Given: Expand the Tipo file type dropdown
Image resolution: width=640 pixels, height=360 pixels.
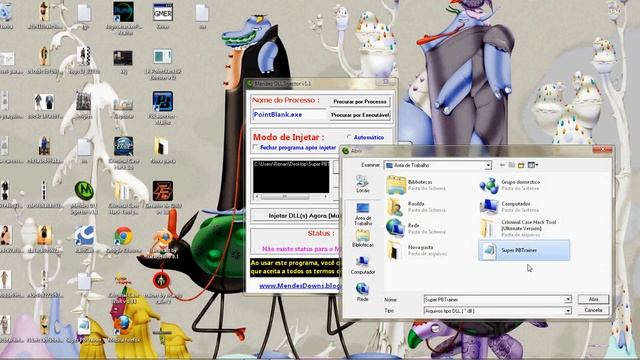Looking at the screenshot, I should coord(568,311).
